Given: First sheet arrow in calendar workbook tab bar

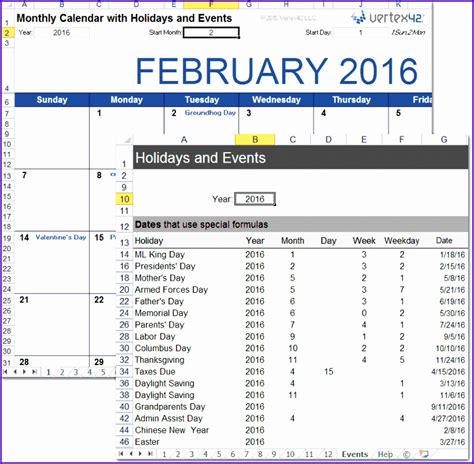Looking at the screenshot, I should (x=6, y=371).
